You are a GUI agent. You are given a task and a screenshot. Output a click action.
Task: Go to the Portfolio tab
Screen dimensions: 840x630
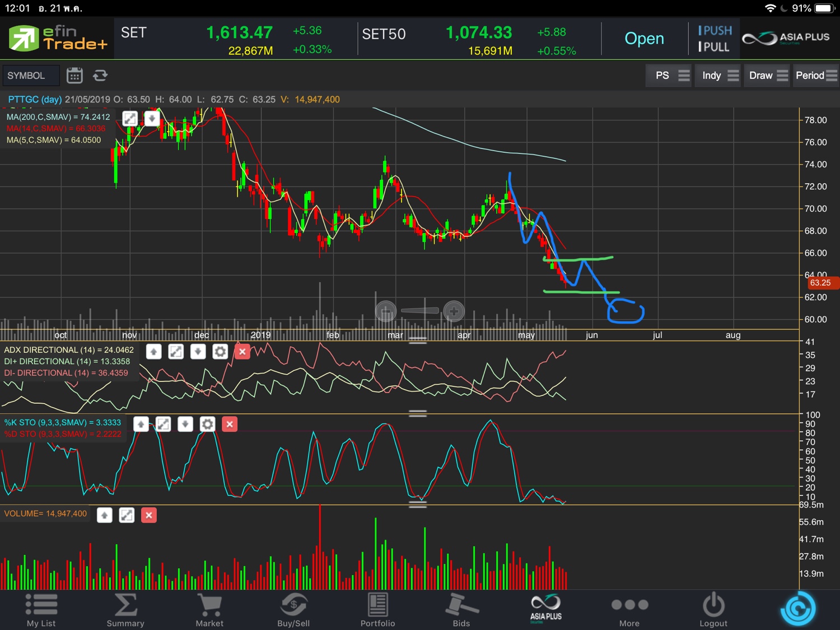(377, 610)
